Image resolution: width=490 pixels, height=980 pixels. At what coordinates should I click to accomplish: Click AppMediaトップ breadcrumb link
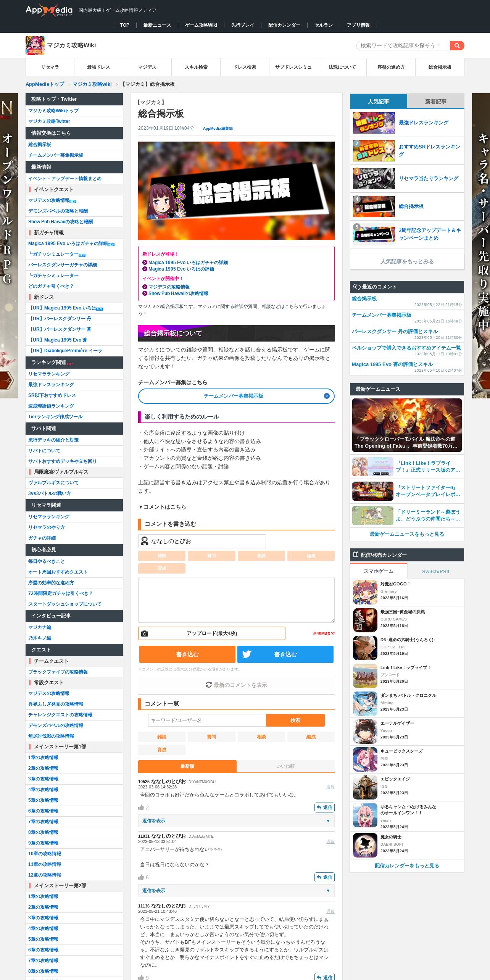pos(45,84)
